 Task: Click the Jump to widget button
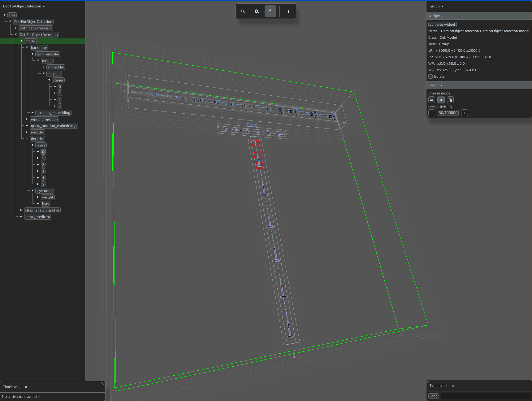[443, 24]
